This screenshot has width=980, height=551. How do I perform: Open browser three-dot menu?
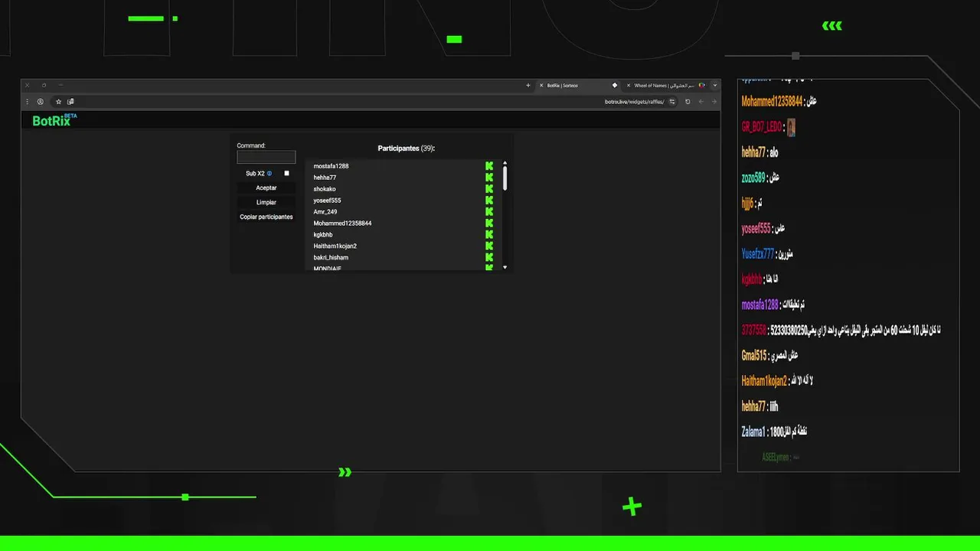[x=28, y=101]
